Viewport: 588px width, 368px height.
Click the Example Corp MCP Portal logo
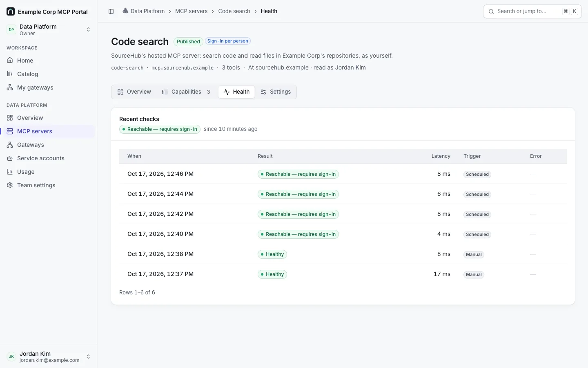[11, 11]
